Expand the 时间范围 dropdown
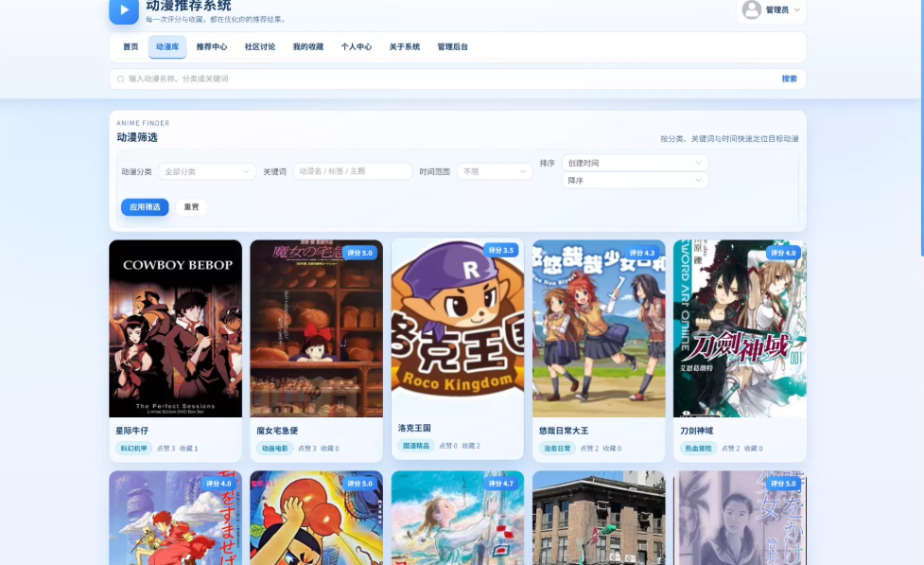The image size is (924, 565). pyautogui.click(x=495, y=171)
